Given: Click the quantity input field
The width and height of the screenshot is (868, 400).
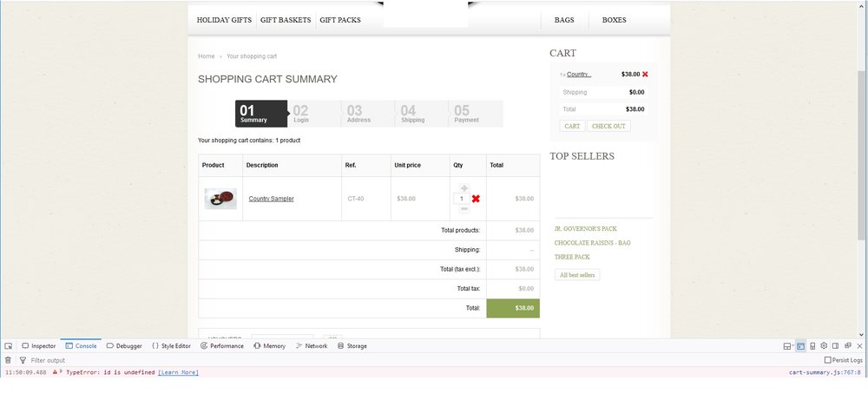Looking at the screenshot, I should (462, 199).
